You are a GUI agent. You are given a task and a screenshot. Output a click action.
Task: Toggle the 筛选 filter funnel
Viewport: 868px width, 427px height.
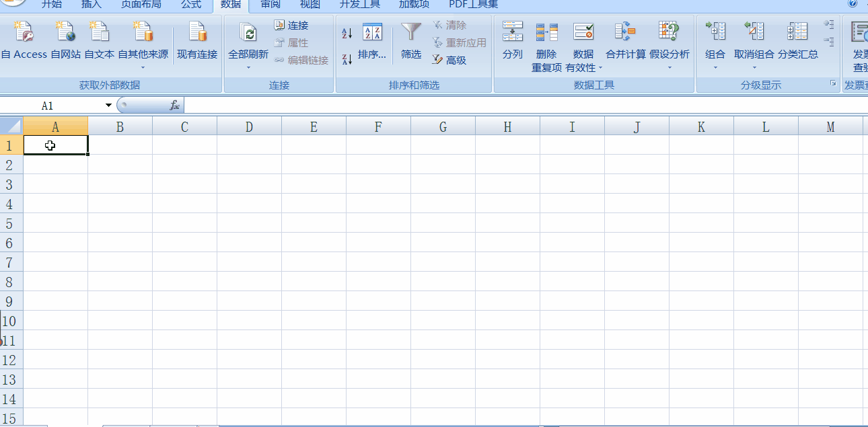coord(411,42)
